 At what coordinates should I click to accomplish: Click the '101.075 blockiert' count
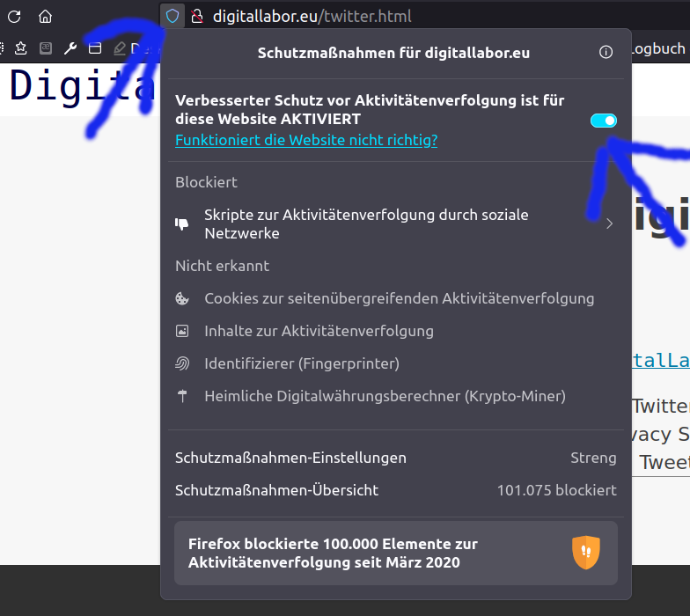[x=556, y=491]
